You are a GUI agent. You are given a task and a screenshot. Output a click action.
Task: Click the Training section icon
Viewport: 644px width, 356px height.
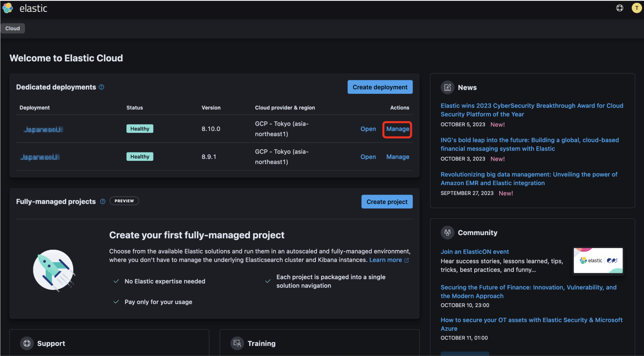pyautogui.click(x=237, y=343)
